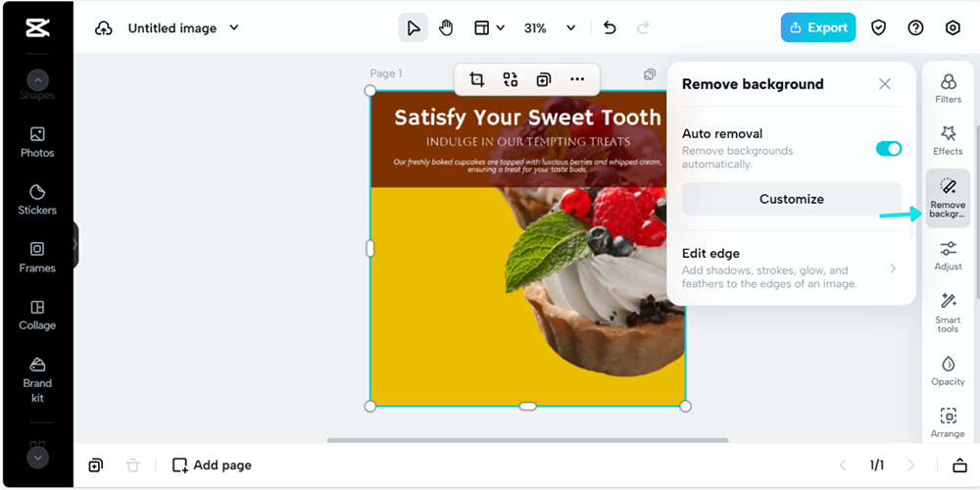Image resolution: width=980 pixels, height=490 pixels.
Task: Click the down arrow below Brand kit
Action: coord(37,458)
